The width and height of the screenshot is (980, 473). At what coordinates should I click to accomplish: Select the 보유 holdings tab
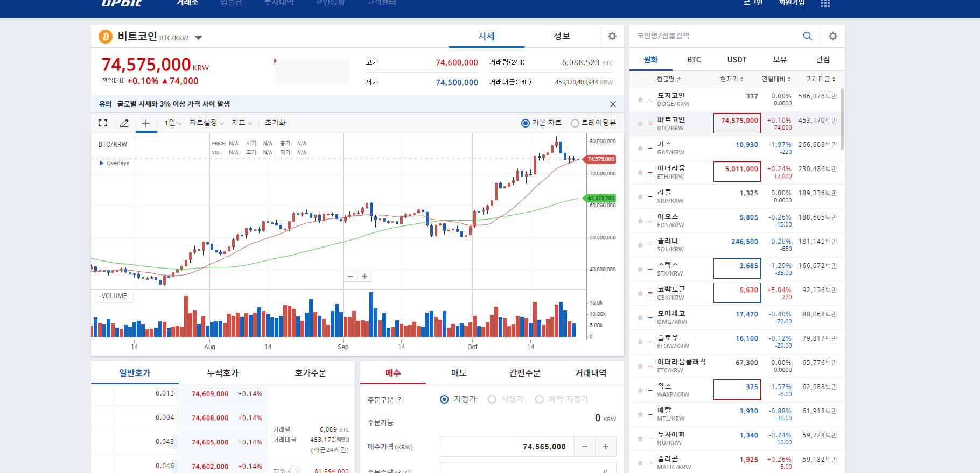pos(780,60)
